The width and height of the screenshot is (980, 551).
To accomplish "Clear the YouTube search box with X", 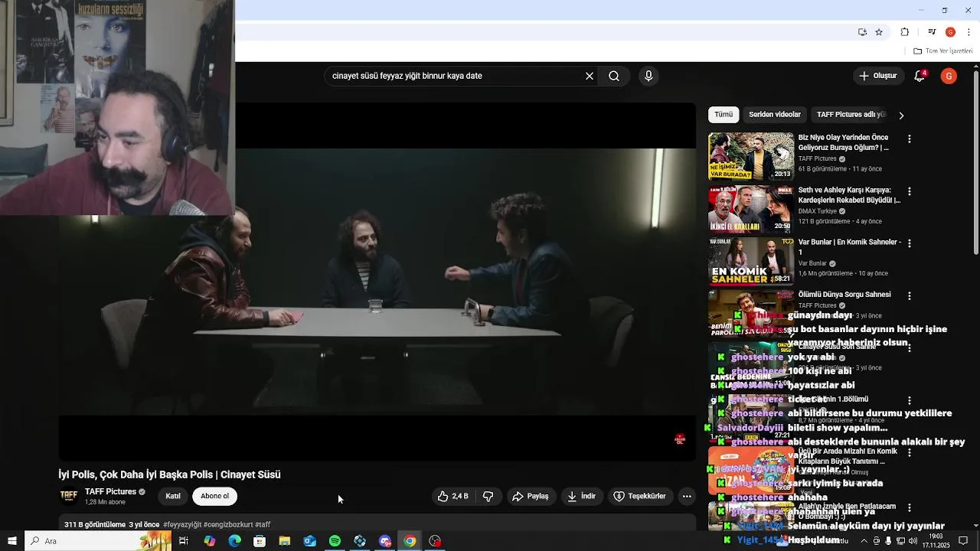I will coord(590,76).
